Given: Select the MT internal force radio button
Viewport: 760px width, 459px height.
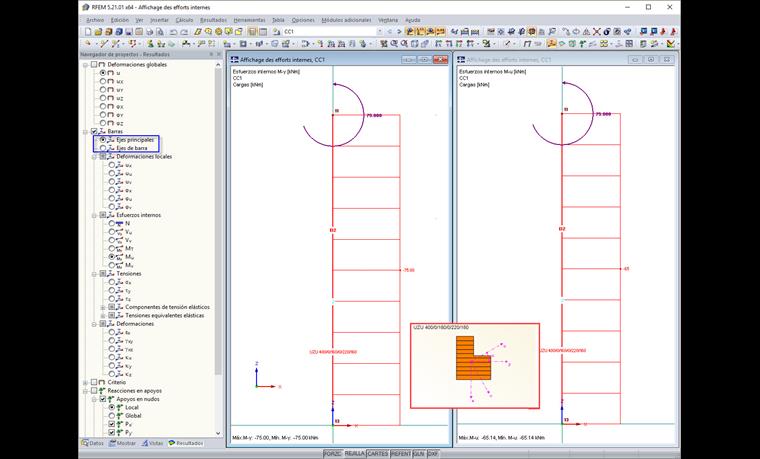Looking at the screenshot, I should point(112,248).
